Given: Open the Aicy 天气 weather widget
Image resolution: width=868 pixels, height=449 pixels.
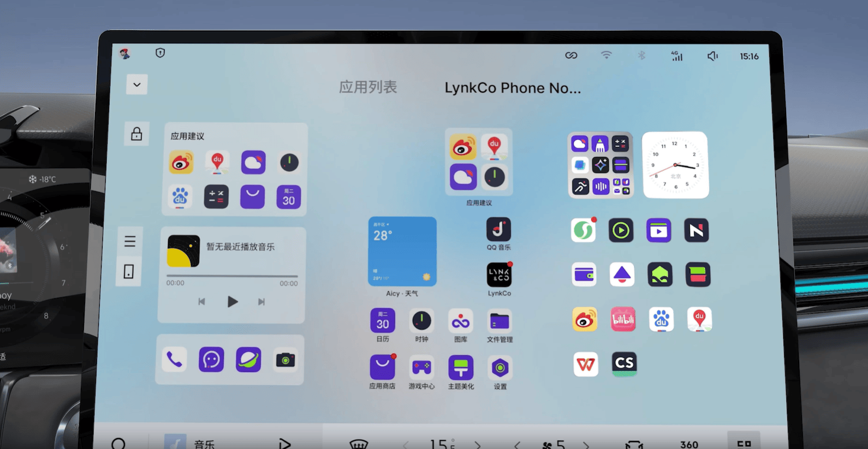Looking at the screenshot, I should click(402, 252).
